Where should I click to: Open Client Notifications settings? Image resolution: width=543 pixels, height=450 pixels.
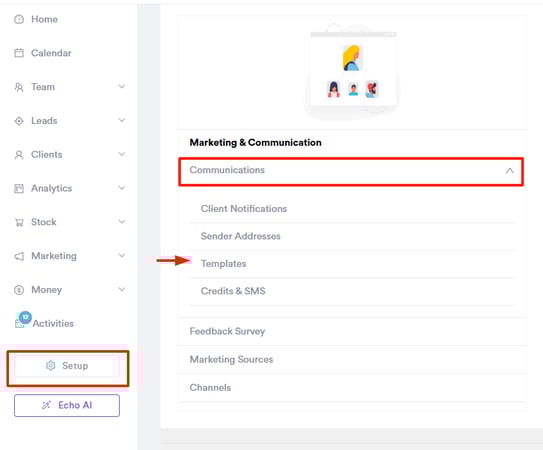[x=244, y=209]
